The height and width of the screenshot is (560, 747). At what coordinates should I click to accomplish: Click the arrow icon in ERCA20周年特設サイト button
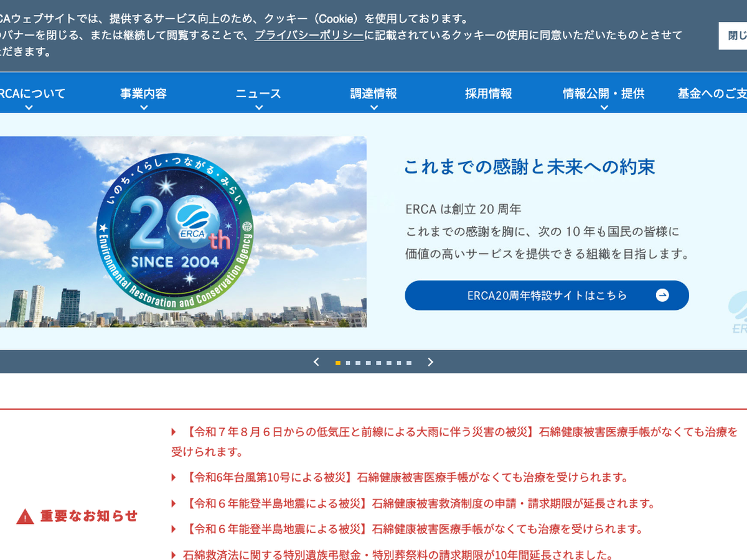coord(662,296)
